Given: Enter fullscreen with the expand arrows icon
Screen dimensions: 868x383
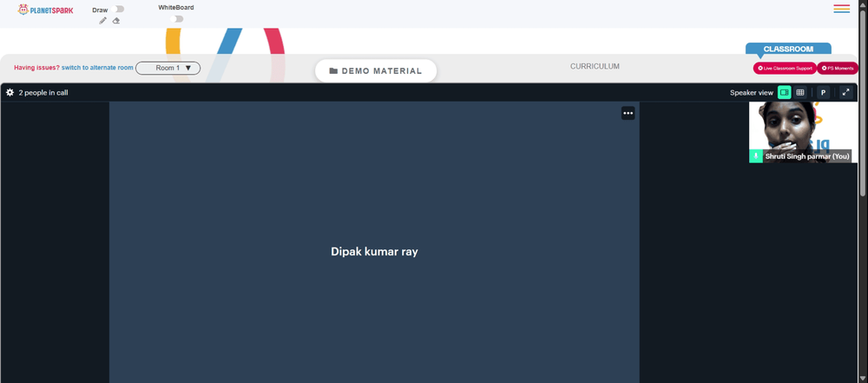Looking at the screenshot, I should tap(845, 93).
